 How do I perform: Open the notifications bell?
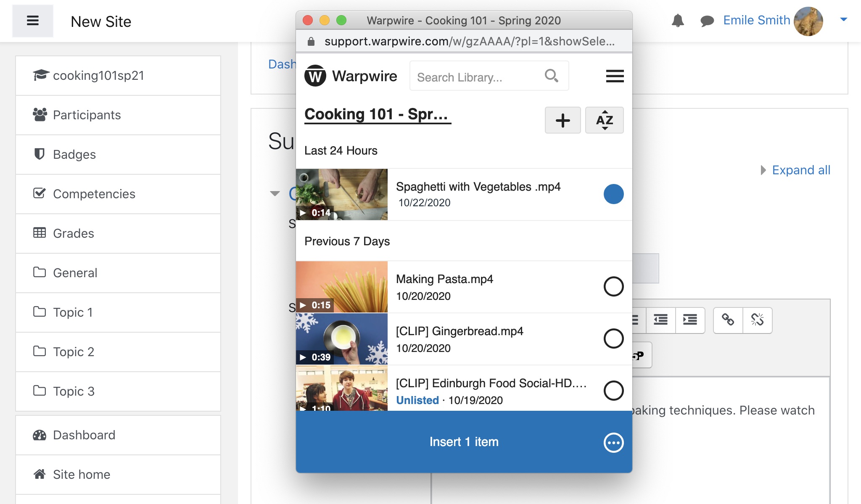tap(678, 20)
